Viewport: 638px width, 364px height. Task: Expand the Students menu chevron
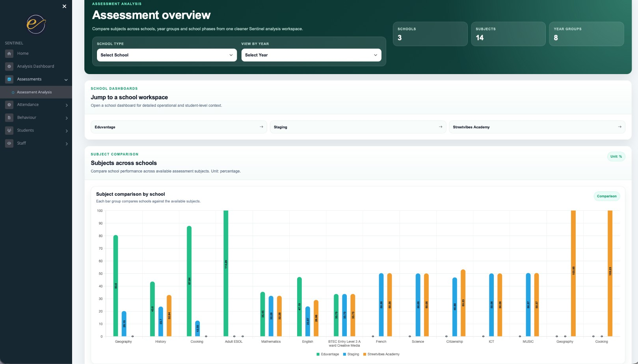[67, 131]
